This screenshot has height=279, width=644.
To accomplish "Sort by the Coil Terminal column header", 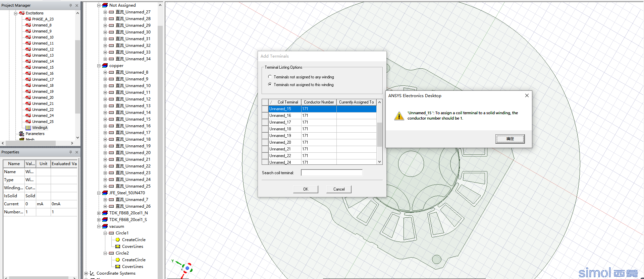I will (285, 102).
